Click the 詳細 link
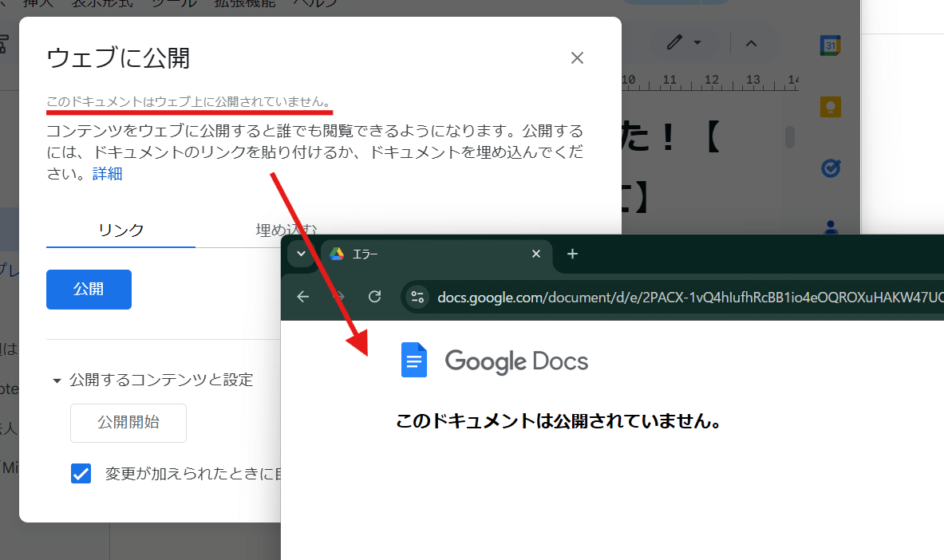 (107, 174)
